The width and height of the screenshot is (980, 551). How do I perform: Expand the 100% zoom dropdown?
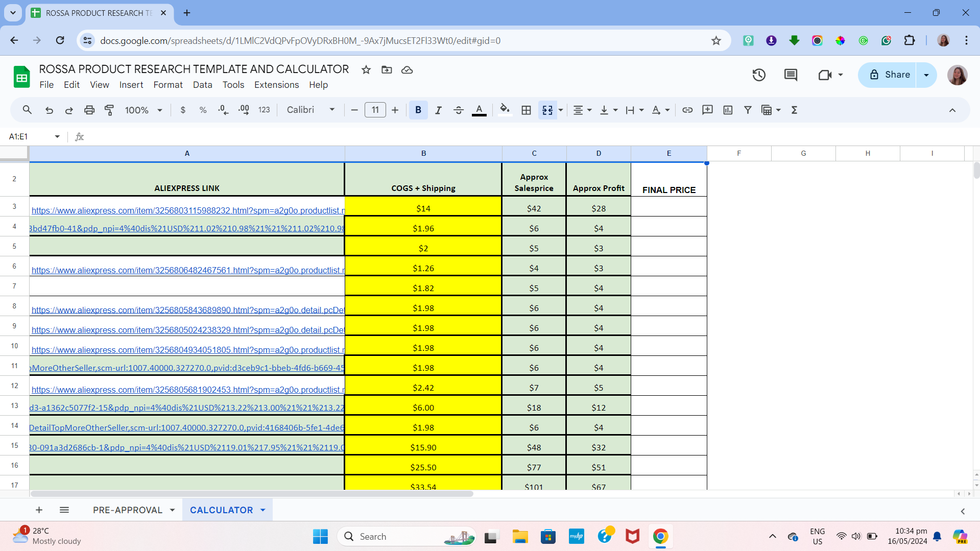(144, 110)
